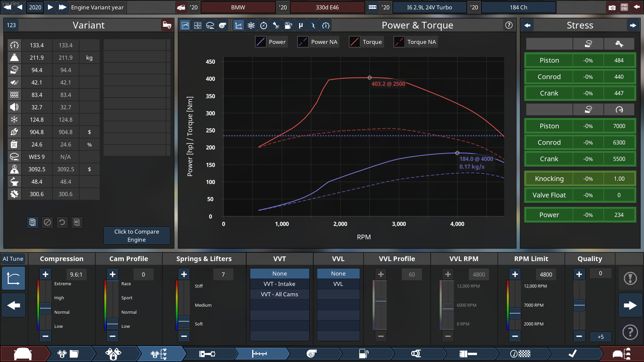Open the fuel system tab icon
The width and height of the screenshot is (644, 362).
click(x=364, y=354)
